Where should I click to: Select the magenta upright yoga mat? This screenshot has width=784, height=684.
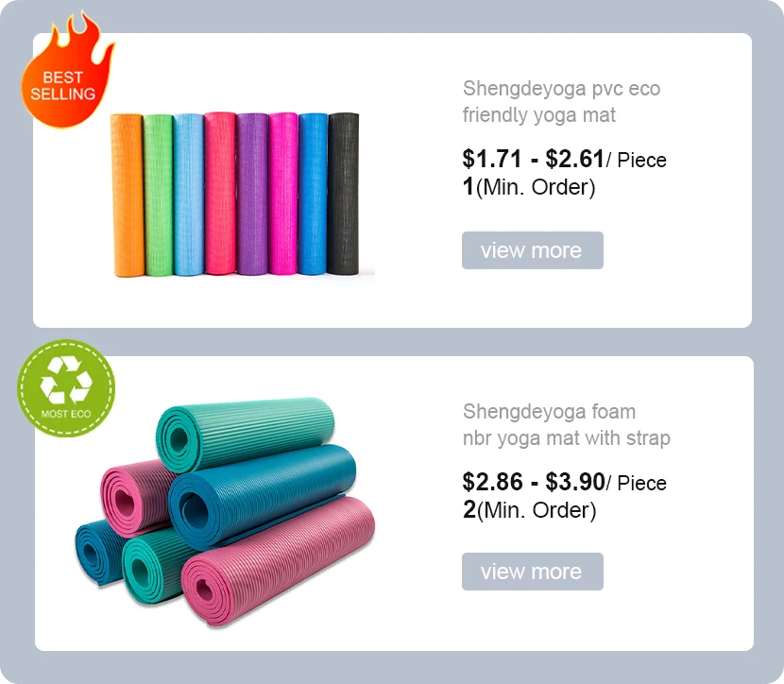282,195
